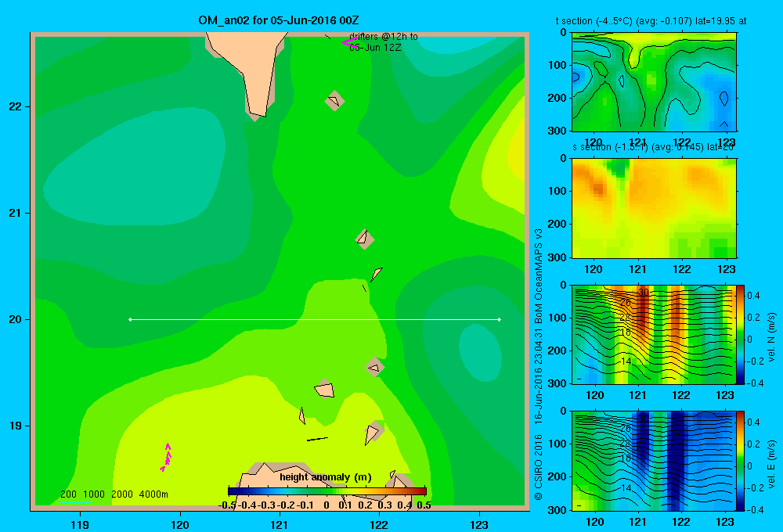This screenshot has width=783, height=532.
Task: Click the vel. E velocity color scale
Action: (740, 461)
